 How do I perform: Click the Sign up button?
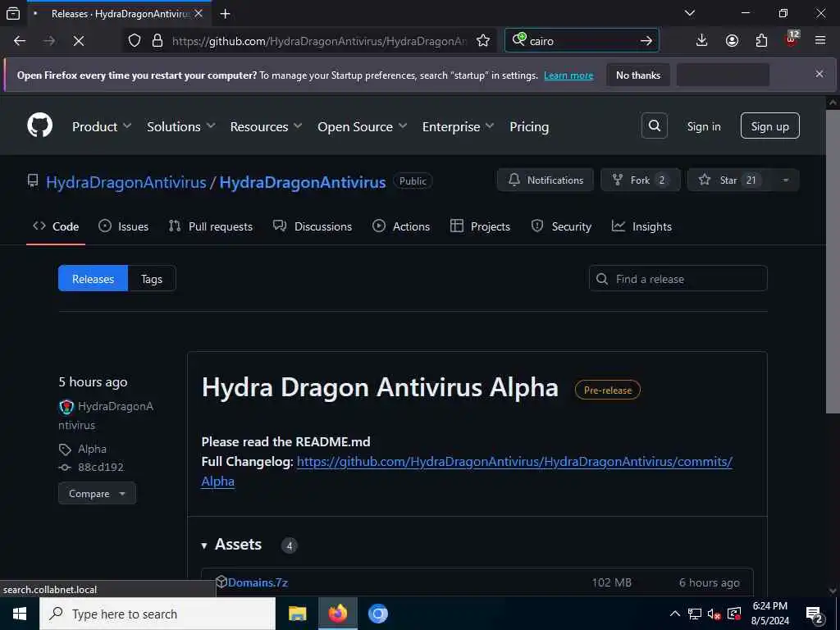coord(769,126)
